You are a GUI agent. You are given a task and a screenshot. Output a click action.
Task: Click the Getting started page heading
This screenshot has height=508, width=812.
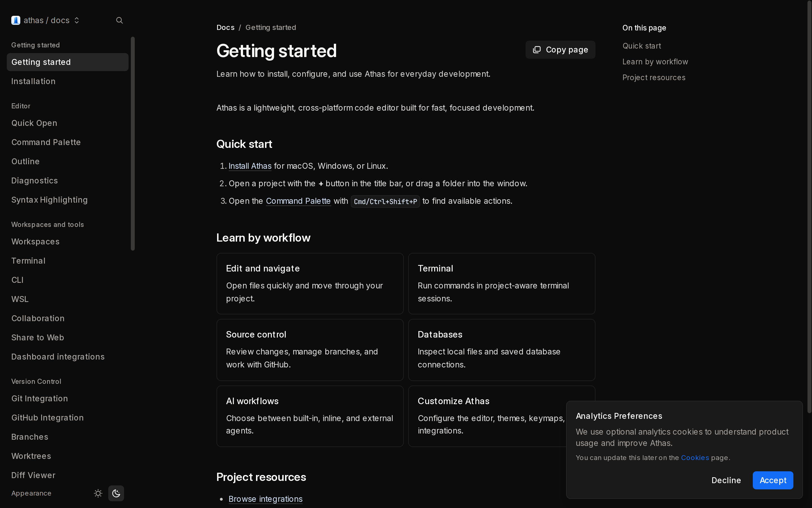(x=277, y=51)
